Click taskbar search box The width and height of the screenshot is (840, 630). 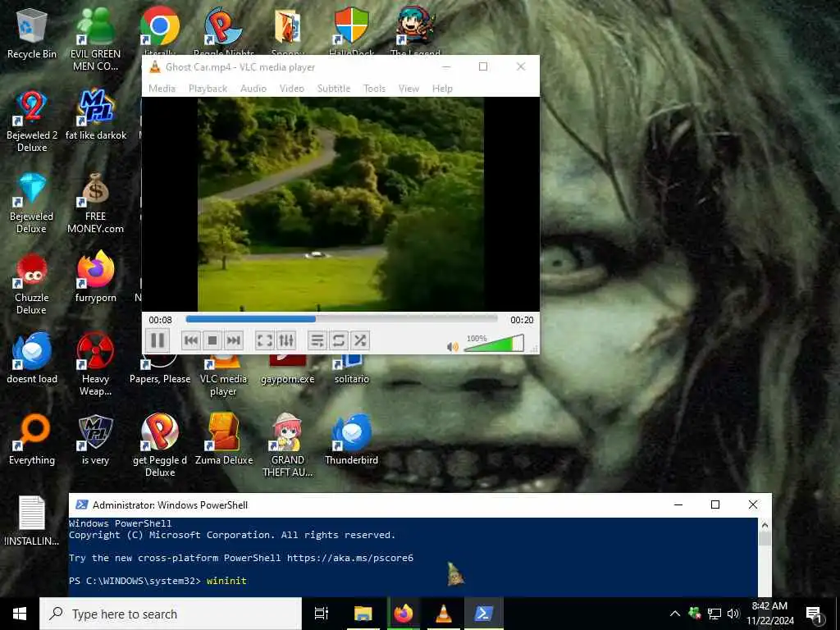click(x=171, y=614)
